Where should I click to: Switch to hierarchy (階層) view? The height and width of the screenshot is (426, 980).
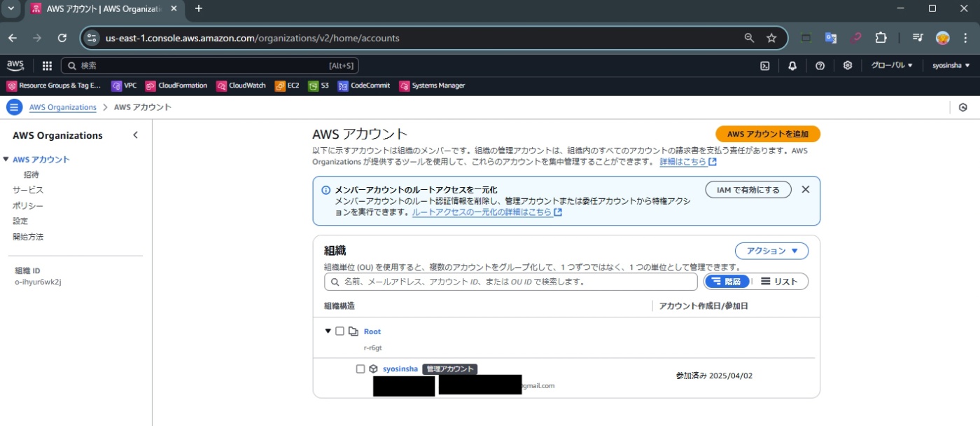[x=727, y=281]
